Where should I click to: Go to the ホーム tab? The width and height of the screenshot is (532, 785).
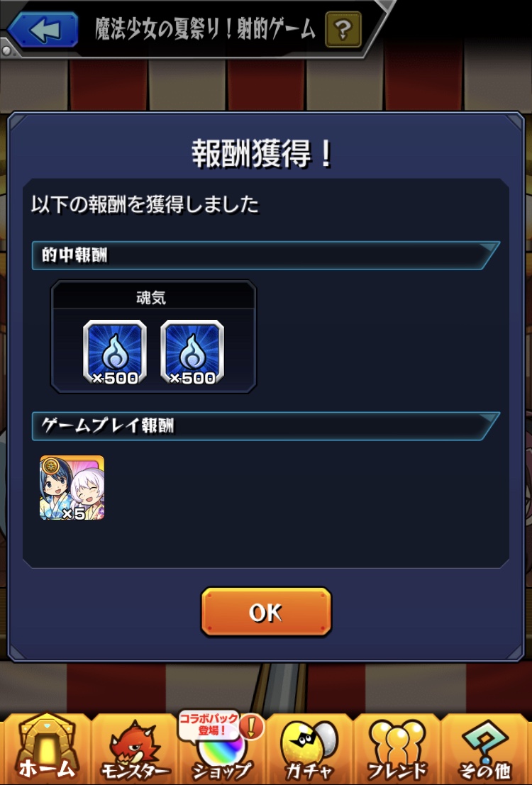pyautogui.click(x=46, y=749)
